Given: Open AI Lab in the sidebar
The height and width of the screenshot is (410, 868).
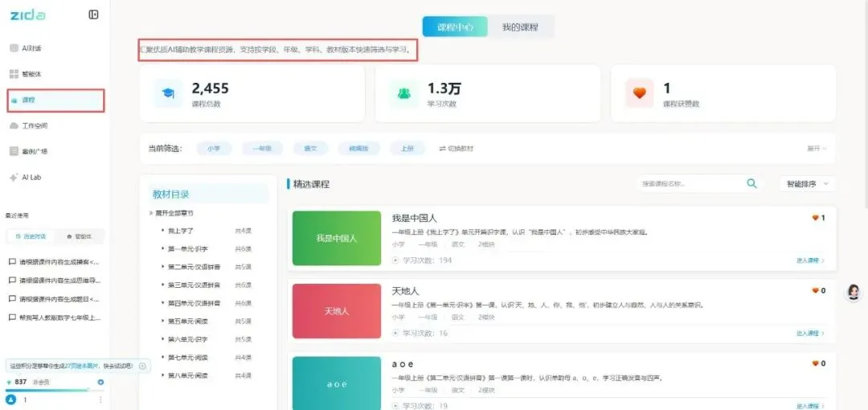Looking at the screenshot, I should (26, 178).
